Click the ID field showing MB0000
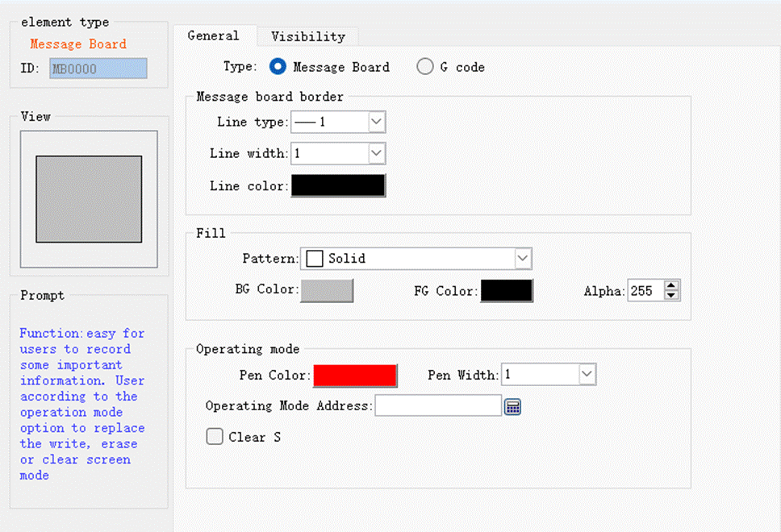The image size is (781, 532). point(98,69)
